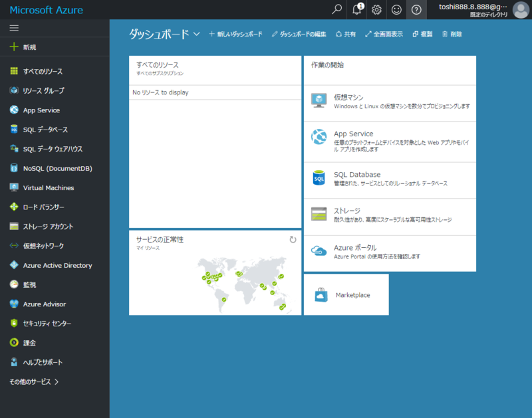Click the green plus 新規 icon

[13, 47]
